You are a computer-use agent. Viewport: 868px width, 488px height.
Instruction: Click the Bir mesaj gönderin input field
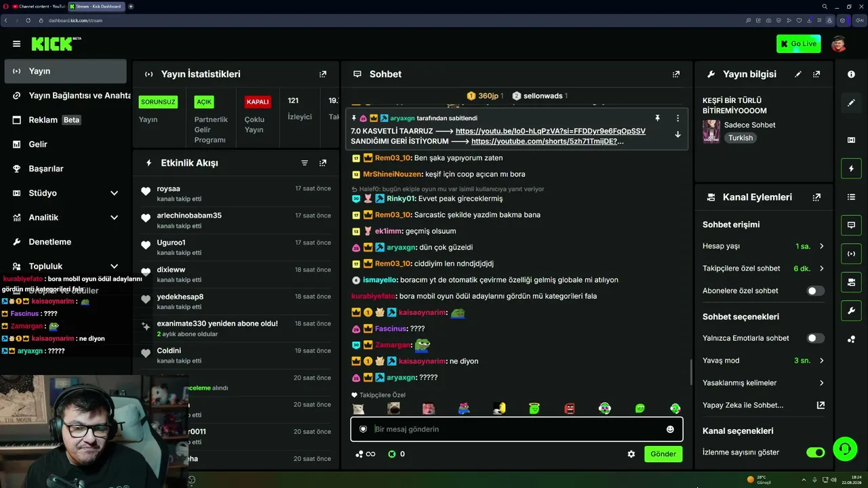click(x=515, y=429)
